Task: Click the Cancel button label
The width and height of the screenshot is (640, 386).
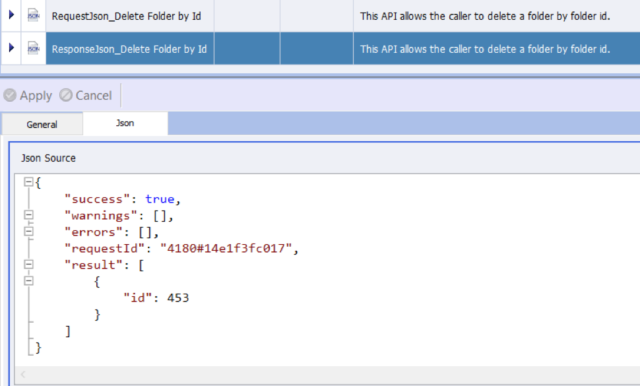Action: click(93, 95)
